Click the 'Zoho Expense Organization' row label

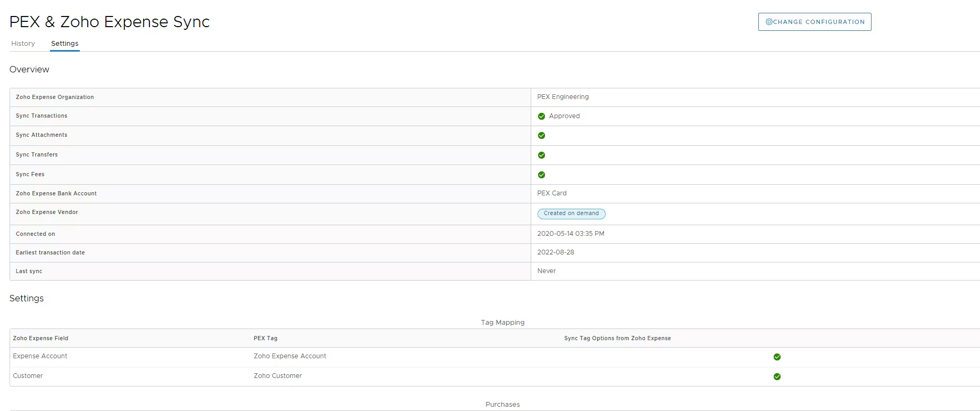pyautogui.click(x=55, y=97)
